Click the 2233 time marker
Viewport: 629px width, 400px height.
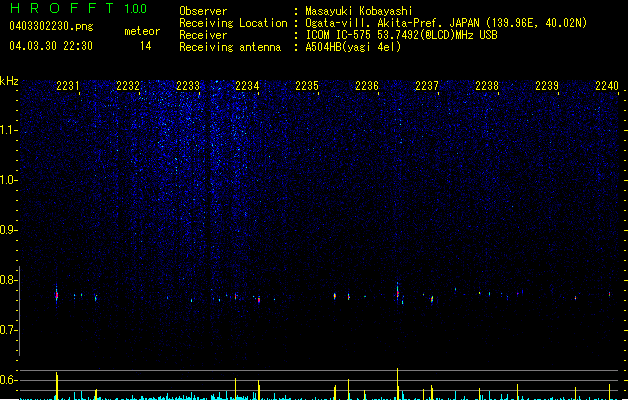pos(188,86)
